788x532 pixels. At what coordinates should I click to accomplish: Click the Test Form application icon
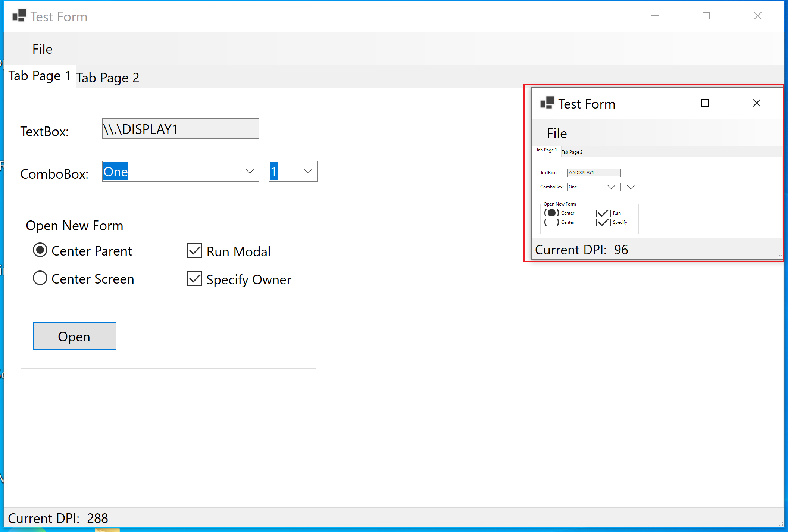click(x=19, y=15)
